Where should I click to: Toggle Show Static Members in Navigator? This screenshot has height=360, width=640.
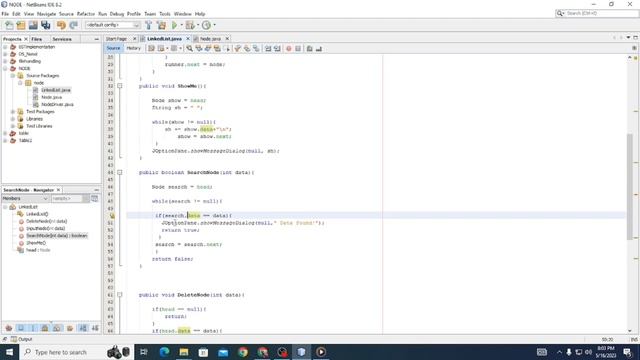[x=33, y=328]
